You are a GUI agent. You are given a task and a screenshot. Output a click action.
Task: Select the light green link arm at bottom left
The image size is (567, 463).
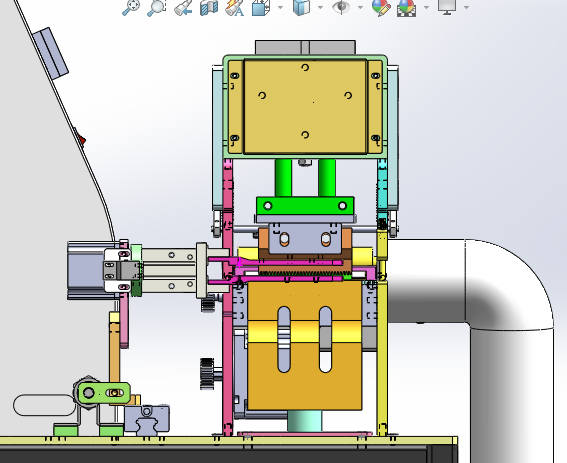104,393
